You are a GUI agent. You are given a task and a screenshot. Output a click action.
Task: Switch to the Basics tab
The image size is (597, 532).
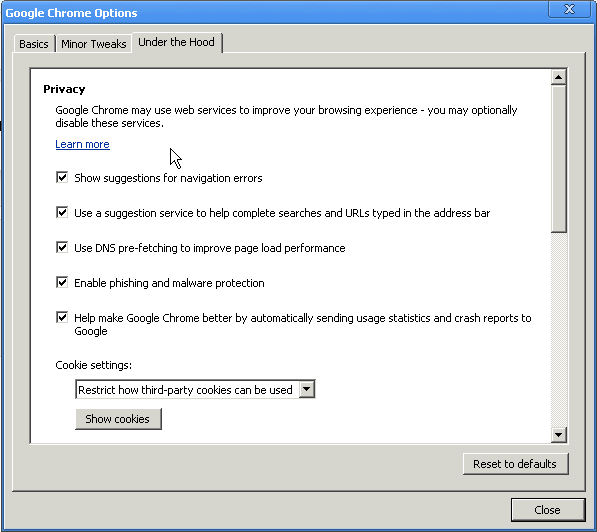pyautogui.click(x=34, y=44)
